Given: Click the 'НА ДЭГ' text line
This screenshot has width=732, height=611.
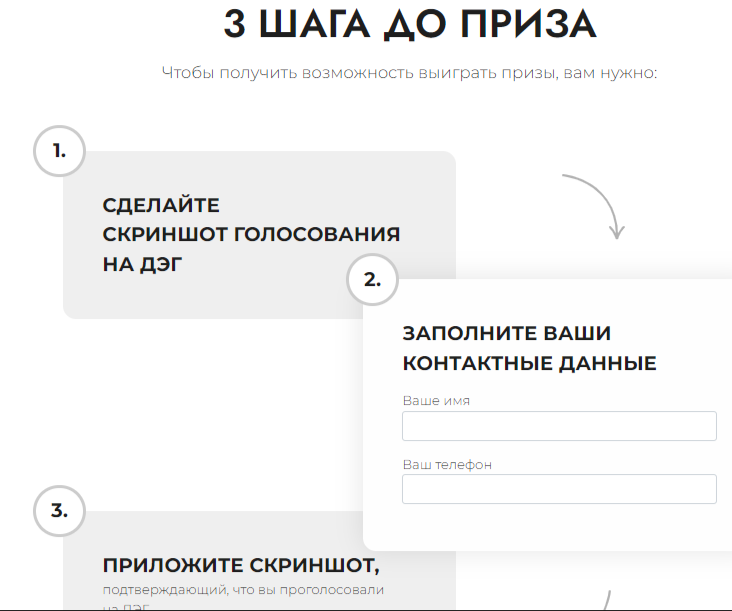Looking at the screenshot, I should [142, 264].
